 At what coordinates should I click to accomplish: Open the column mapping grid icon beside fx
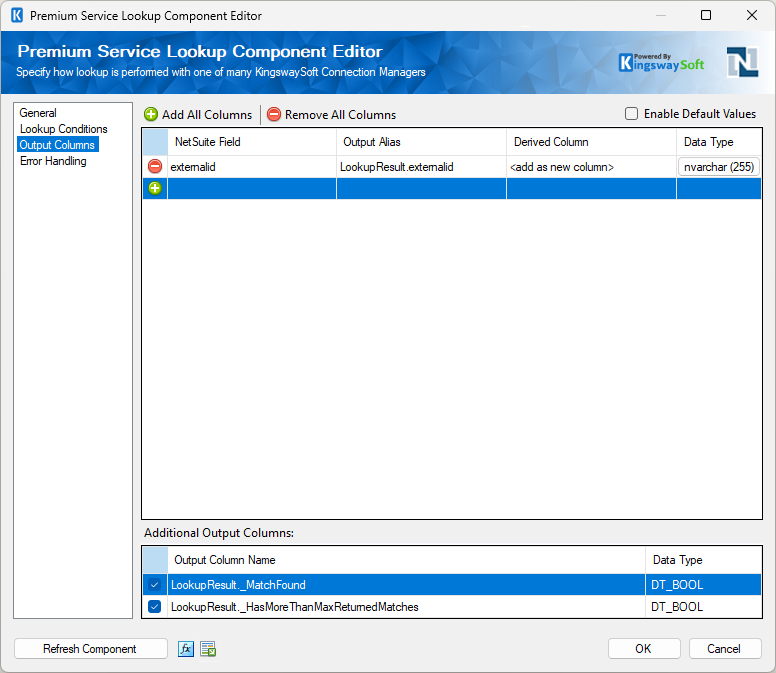(x=208, y=648)
